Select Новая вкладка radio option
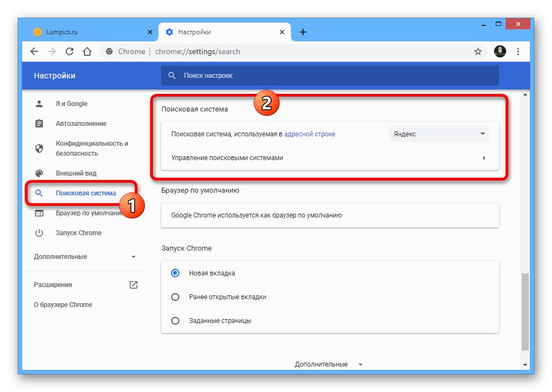 click(175, 273)
